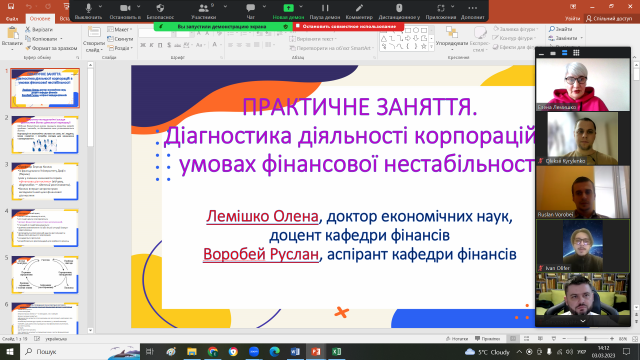Open Quick Styles gallery (Експрес-стилі)
The width and height of the screenshot is (640, 360).
pyautogui.click(x=480, y=40)
